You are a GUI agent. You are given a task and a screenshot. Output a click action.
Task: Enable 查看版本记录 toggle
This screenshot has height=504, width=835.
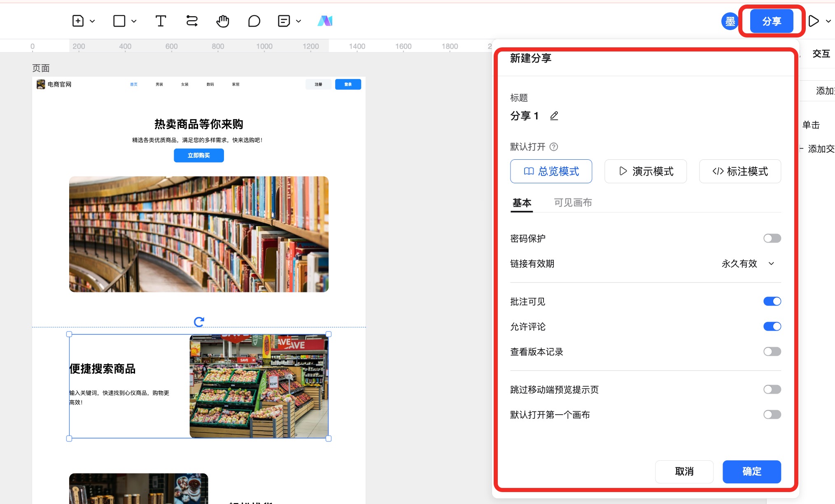[x=772, y=352]
